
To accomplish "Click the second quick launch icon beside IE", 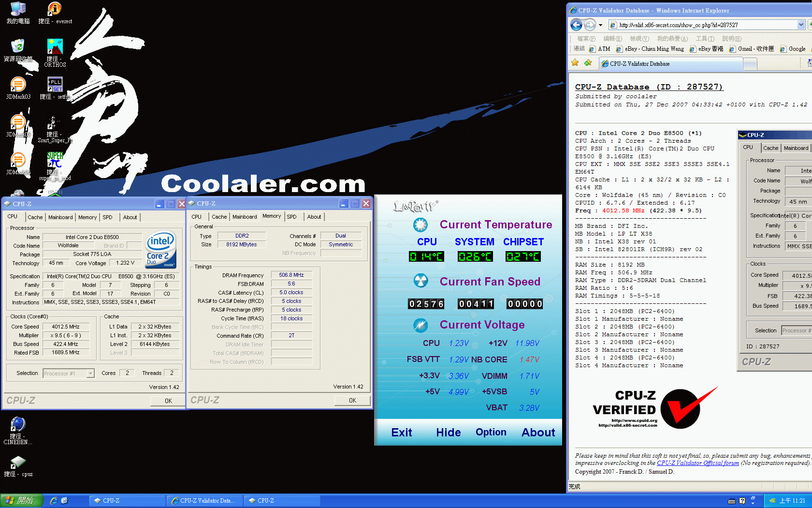I will point(65,501).
